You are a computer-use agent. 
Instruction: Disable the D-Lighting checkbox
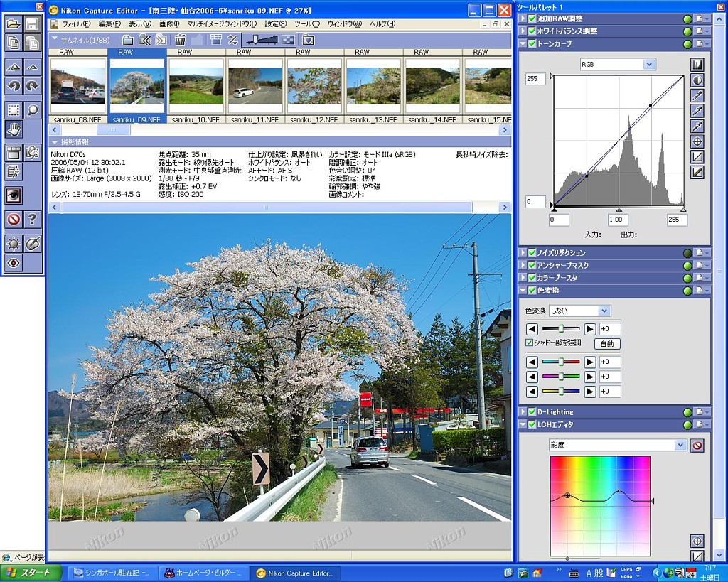pyautogui.click(x=531, y=412)
